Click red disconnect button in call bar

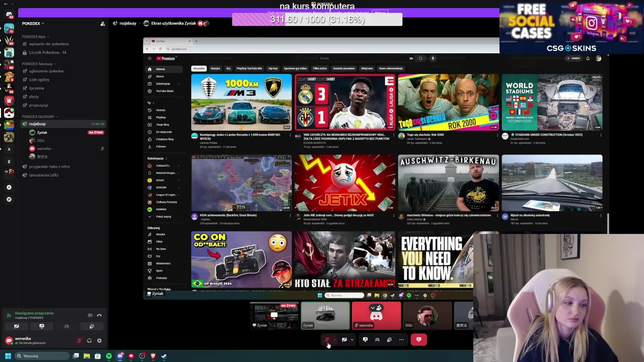419,340
